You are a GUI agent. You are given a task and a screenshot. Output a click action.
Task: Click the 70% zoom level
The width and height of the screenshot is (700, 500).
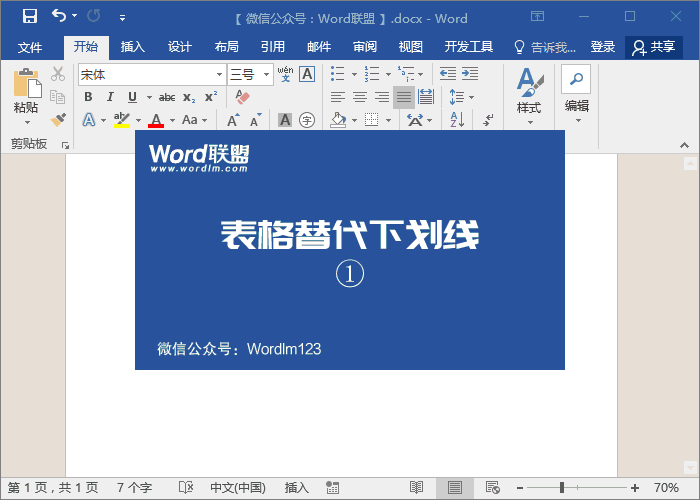click(x=666, y=488)
